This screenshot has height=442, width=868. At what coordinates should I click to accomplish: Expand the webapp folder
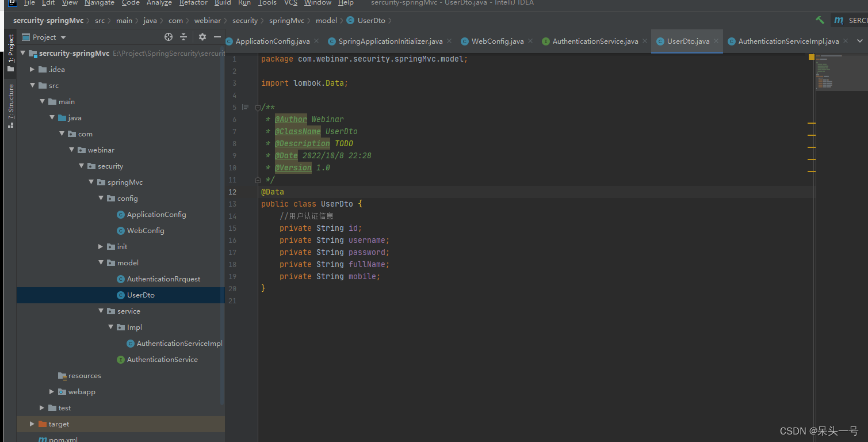pos(52,391)
